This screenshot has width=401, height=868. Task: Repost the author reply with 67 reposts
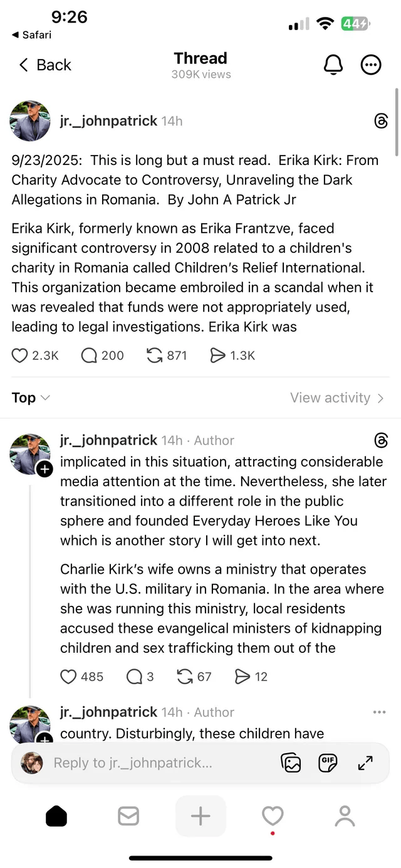(185, 677)
